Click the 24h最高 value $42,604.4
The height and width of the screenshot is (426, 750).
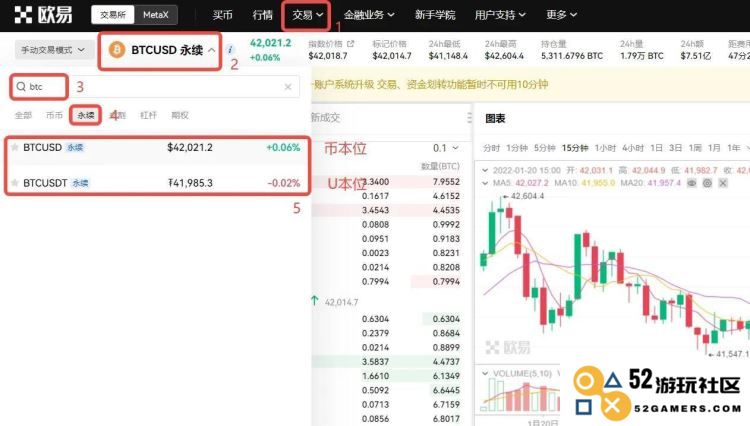[504, 56]
